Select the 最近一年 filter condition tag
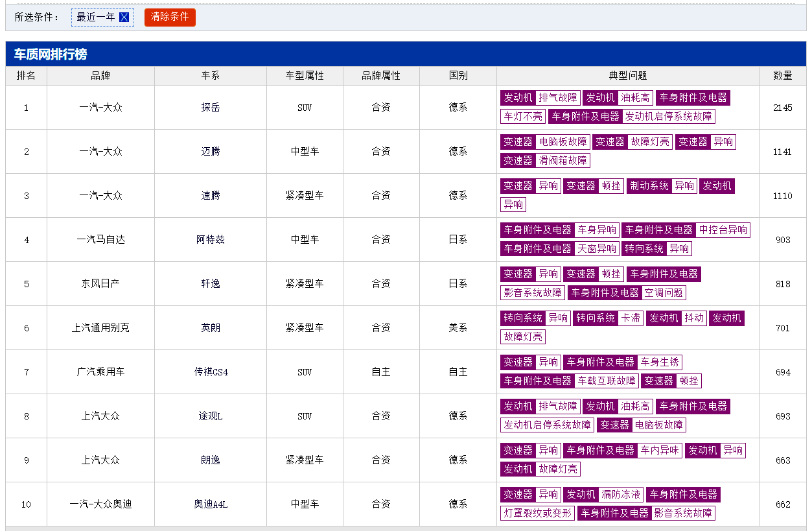The height and width of the screenshot is (531, 812). (x=102, y=18)
